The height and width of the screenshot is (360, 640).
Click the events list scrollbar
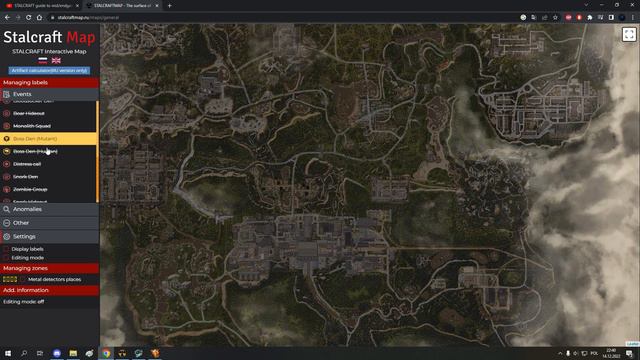(x=98, y=151)
